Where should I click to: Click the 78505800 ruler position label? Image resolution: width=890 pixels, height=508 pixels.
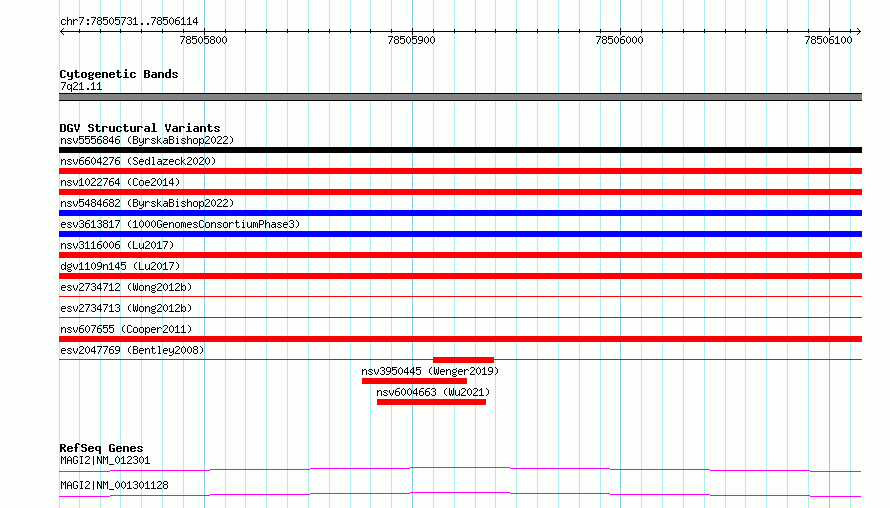pyautogui.click(x=203, y=40)
